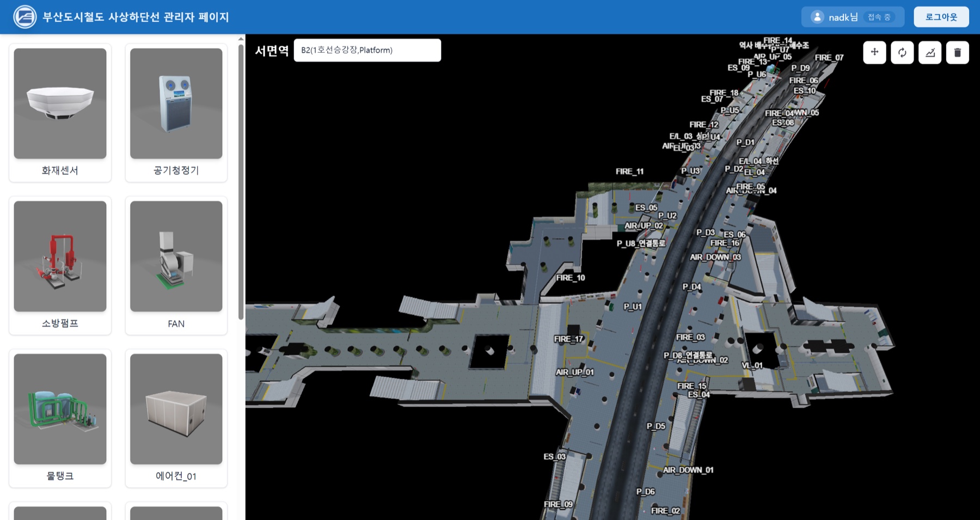Select the ES_04 escalator label
The height and width of the screenshot is (520, 980).
(699, 394)
